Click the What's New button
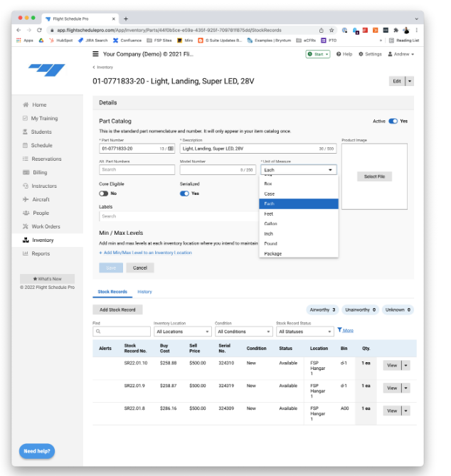 click(48, 279)
